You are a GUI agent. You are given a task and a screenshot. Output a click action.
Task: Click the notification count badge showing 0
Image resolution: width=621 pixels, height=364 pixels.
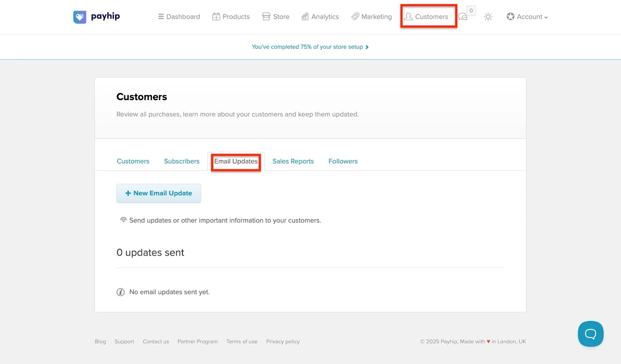[x=471, y=10]
